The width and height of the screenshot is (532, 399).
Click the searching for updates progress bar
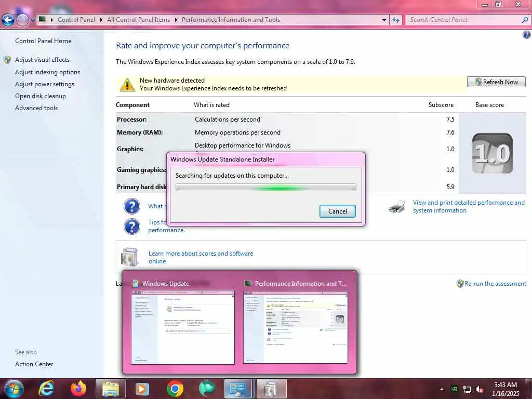click(x=265, y=187)
